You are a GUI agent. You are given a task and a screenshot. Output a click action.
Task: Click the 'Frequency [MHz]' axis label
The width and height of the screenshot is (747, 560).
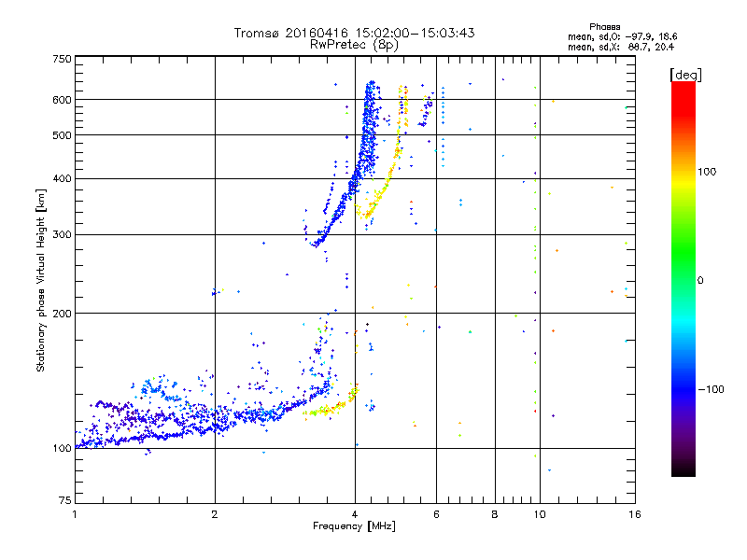coord(354,526)
